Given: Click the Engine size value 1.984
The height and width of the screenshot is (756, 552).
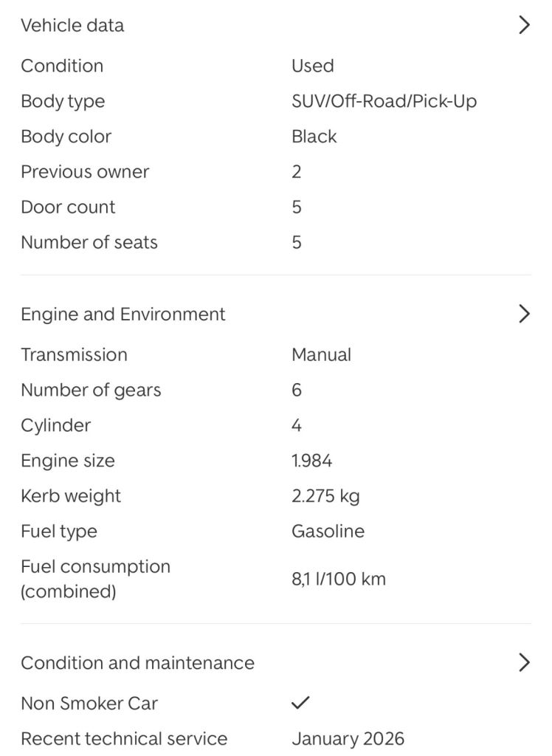Looking at the screenshot, I should 311,461.
